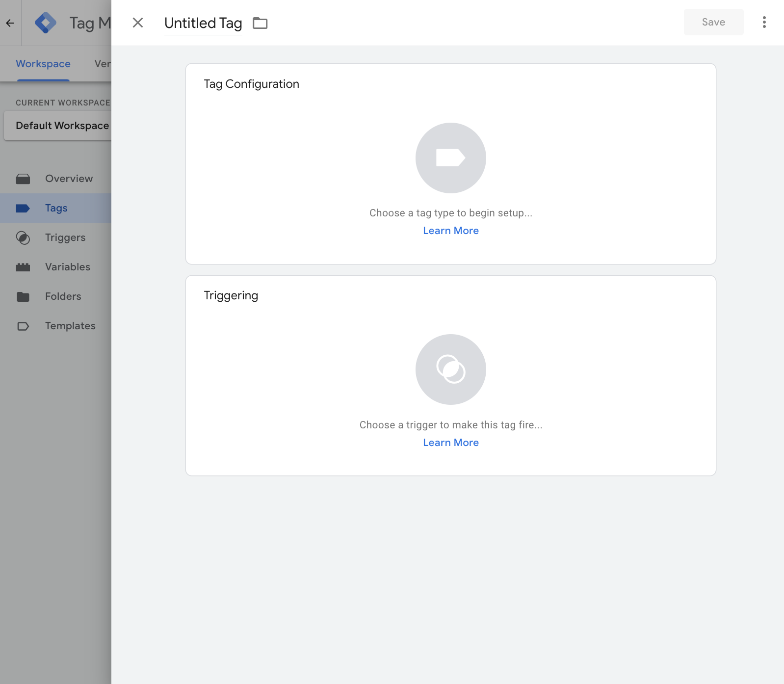This screenshot has width=784, height=684.
Task: Open Triggers in the sidebar
Action: pos(56,237)
